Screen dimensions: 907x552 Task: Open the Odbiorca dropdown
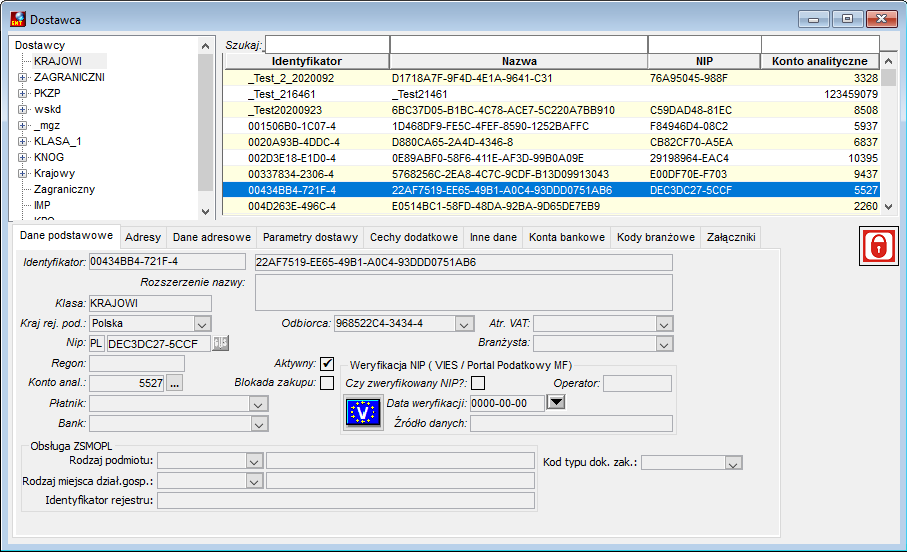pos(464,323)
